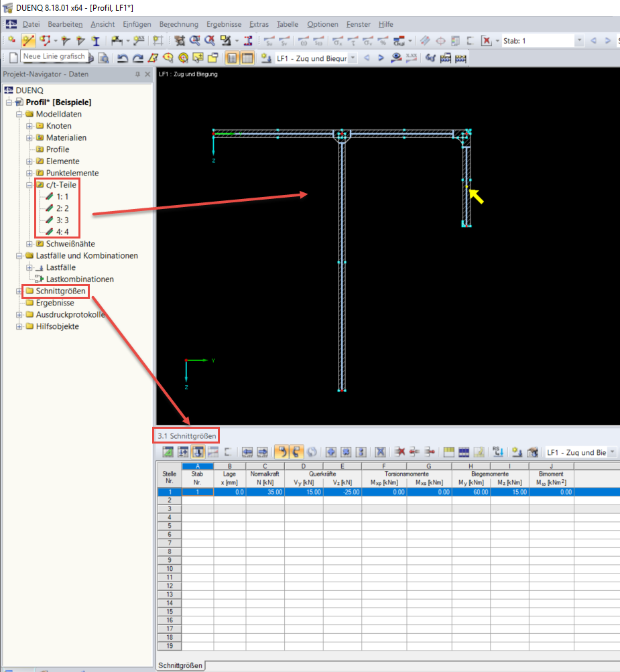Viewport: 620px width, 672px height.
Task: Switch to next load case arrow
Action: tap(381, 58)
